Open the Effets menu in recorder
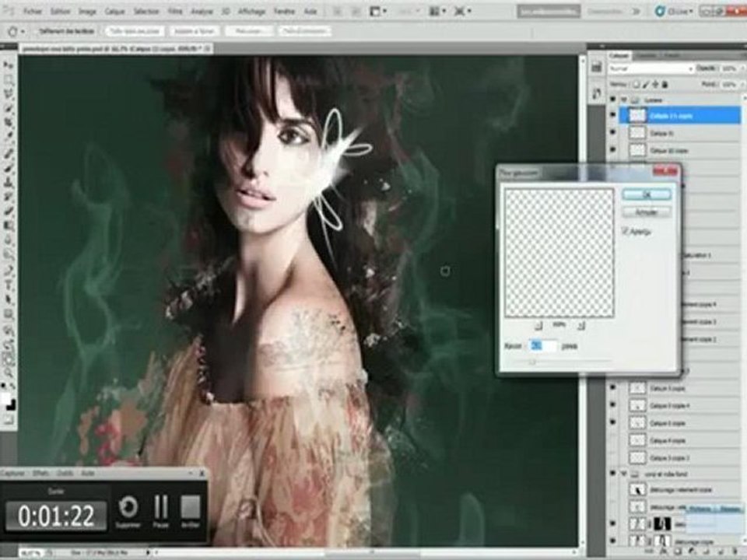This screenshot has height=560, width=747. pos(40,474)
